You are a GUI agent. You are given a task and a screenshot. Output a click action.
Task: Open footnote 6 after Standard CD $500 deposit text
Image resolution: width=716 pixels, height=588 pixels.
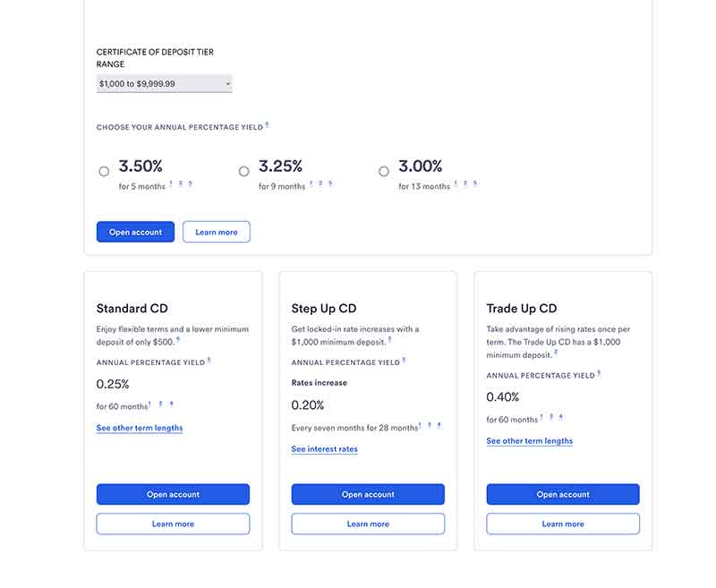tap(178, 339)
